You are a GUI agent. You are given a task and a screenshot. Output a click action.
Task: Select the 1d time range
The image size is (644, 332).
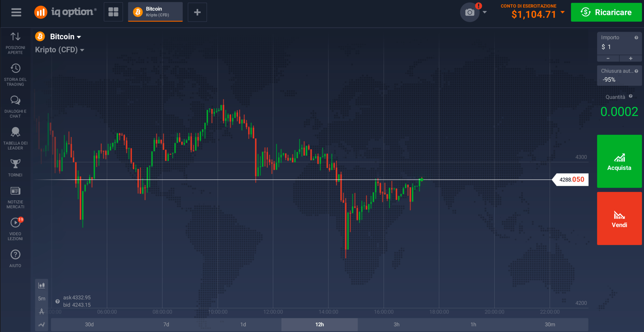[x=243, y=325]
